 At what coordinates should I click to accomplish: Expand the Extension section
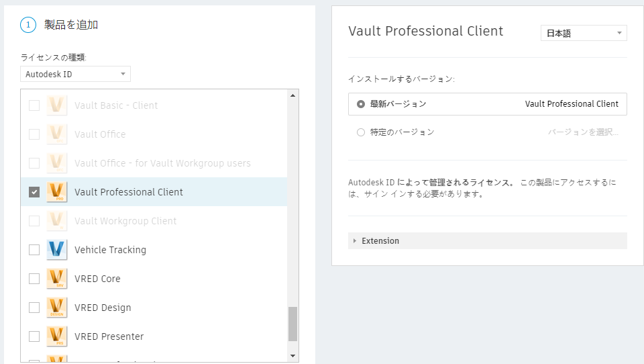click(488, 240)
